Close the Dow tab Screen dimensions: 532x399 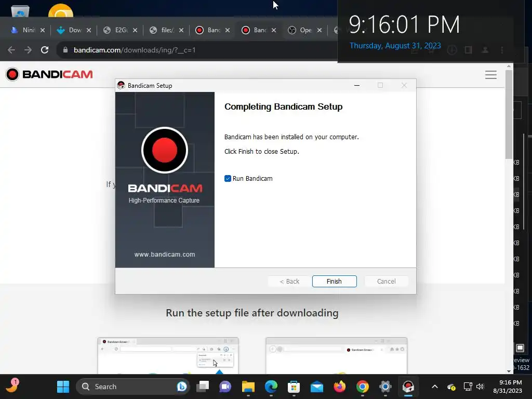[x=88, y=30]
